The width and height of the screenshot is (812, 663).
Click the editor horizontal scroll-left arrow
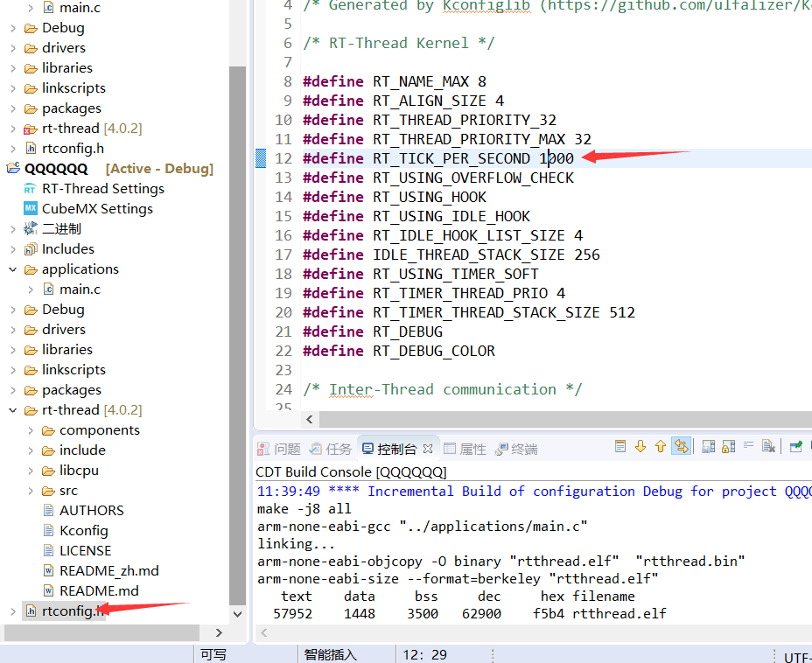tap(310, 419)
